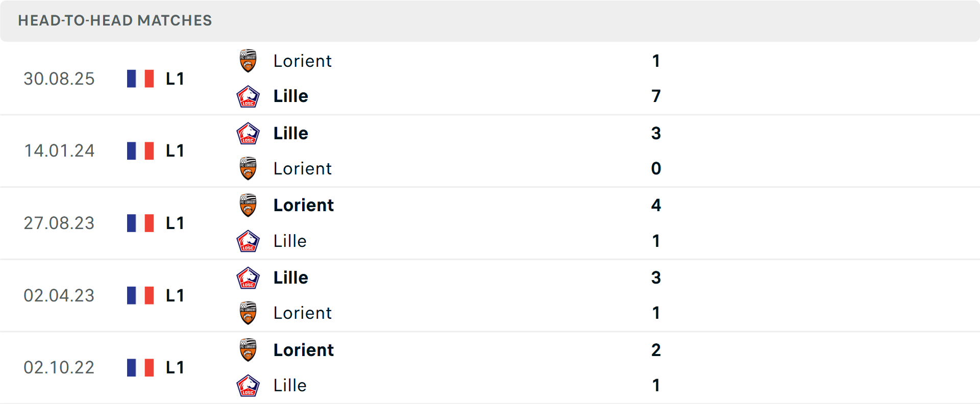Screen dimensions: 980x404
Task: Click the 14.01.24 match date
Action: pos(59,151)
